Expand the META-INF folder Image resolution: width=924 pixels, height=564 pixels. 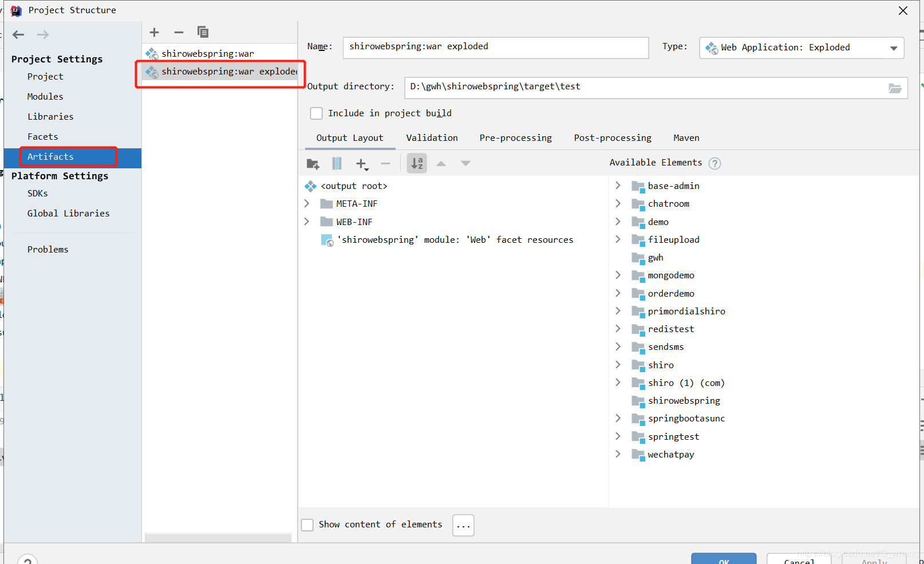pos(307,203)
